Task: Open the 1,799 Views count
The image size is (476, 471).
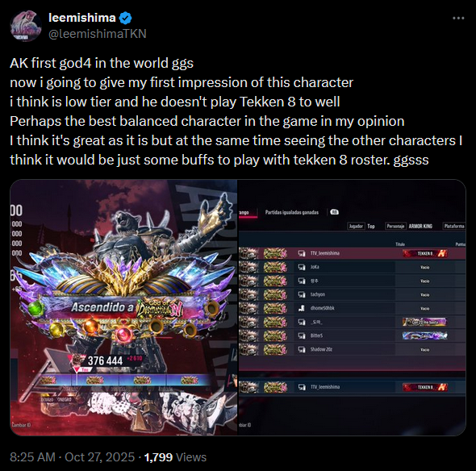Action: 175,457
